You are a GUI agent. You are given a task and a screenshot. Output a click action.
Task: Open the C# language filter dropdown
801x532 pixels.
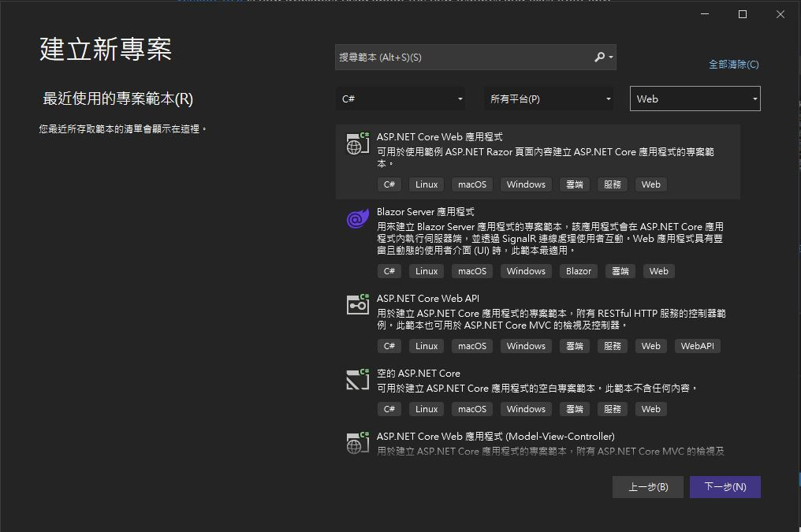click(400, 99)
